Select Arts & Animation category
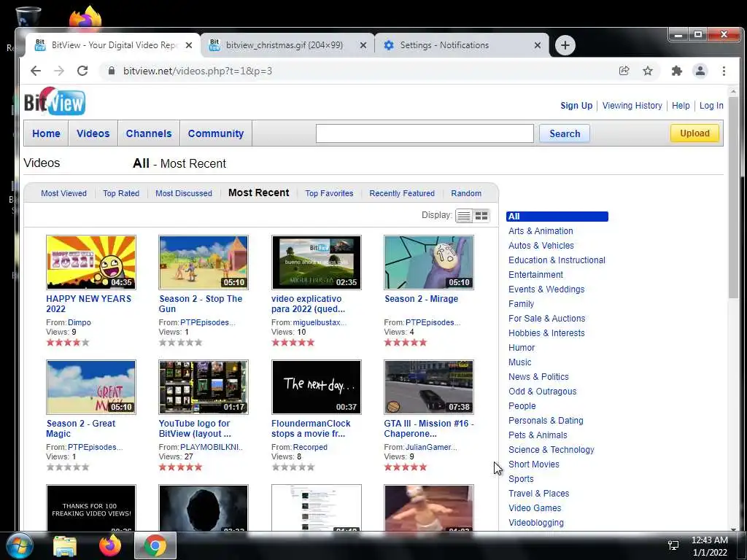747x560 pixels. pyautogui.click(x=541, y=231)
